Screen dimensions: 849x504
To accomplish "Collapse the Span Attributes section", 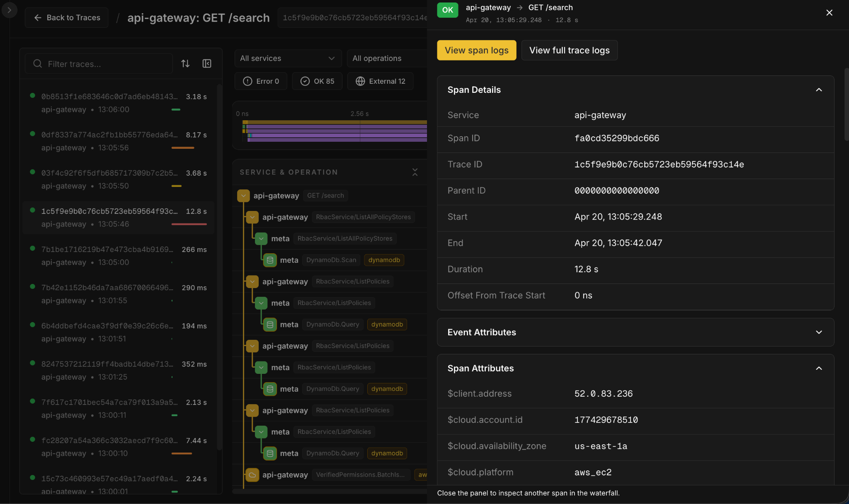I will [819, 368].
